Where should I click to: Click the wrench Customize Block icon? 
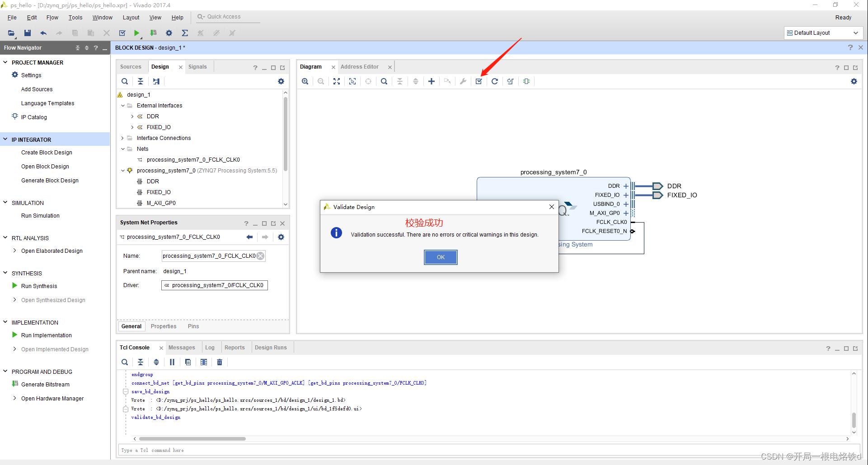(463, 81)
